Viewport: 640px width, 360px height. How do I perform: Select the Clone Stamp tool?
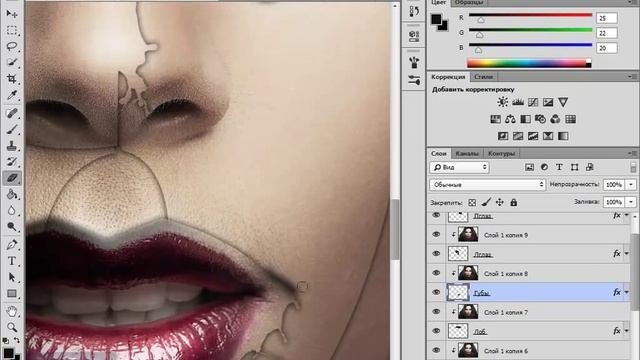tap(11, 146)
